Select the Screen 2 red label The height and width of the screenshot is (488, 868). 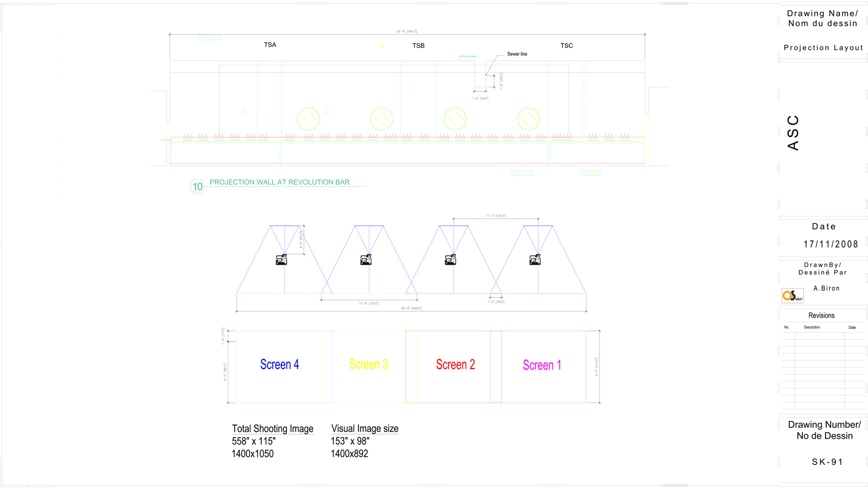(455, 364)
